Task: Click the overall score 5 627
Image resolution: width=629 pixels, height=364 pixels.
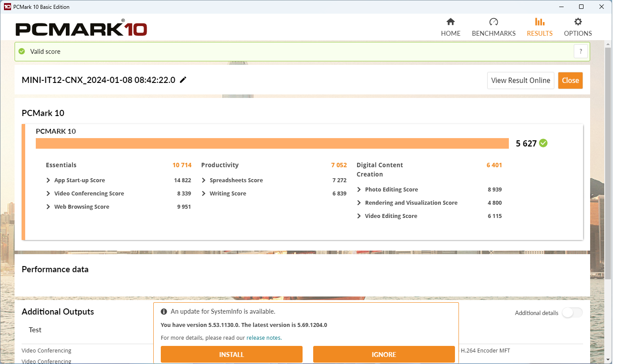Action: coord(526,143)
